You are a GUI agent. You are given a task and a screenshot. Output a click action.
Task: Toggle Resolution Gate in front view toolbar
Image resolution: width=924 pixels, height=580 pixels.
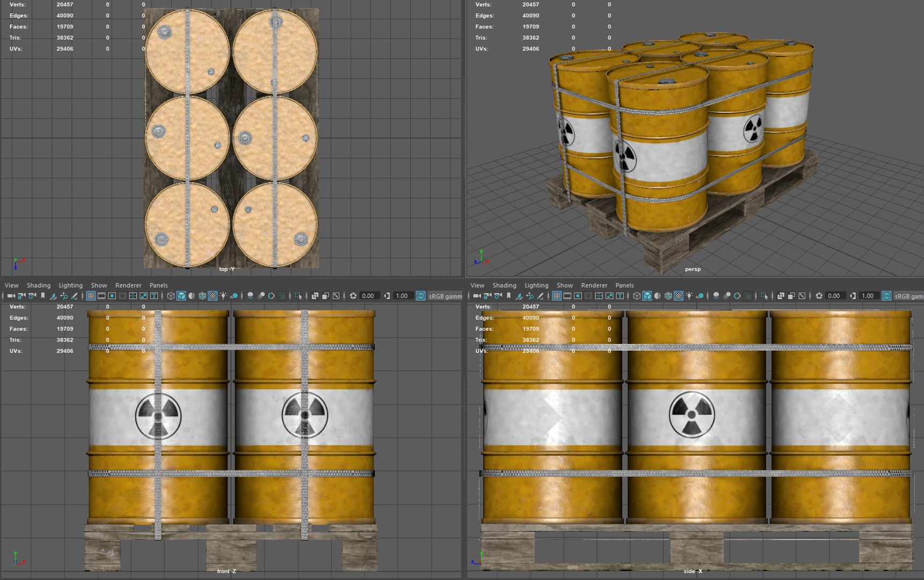point(112,296)
